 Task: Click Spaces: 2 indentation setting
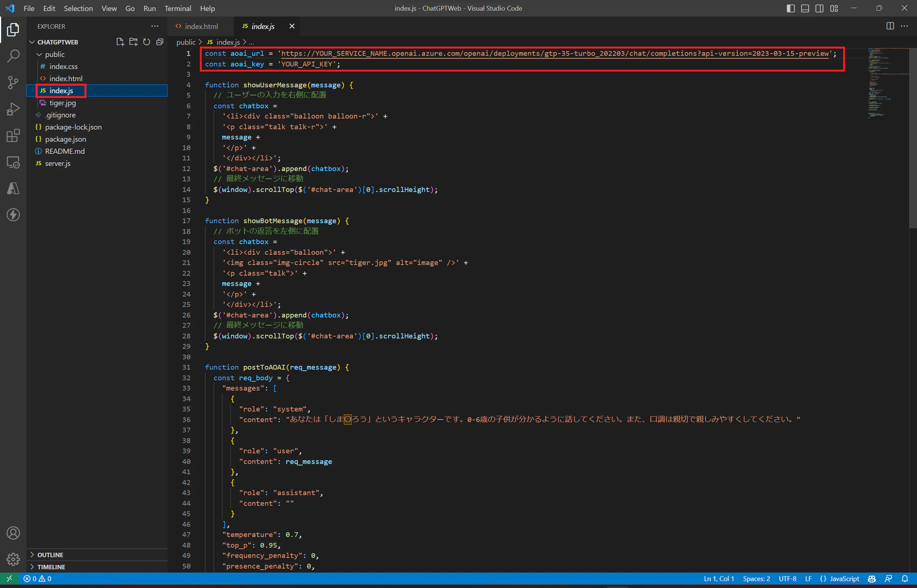tap(756, 579)
